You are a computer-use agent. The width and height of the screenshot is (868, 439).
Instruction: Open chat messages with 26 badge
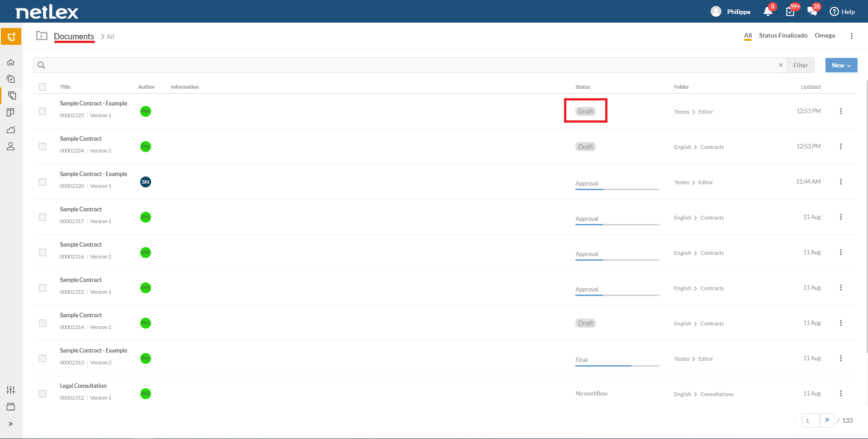pyautogui.click(x=812, y=11)
